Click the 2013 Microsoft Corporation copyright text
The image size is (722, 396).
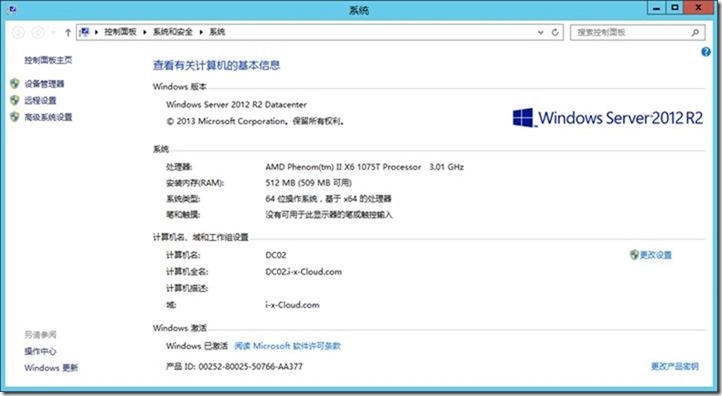255,121
